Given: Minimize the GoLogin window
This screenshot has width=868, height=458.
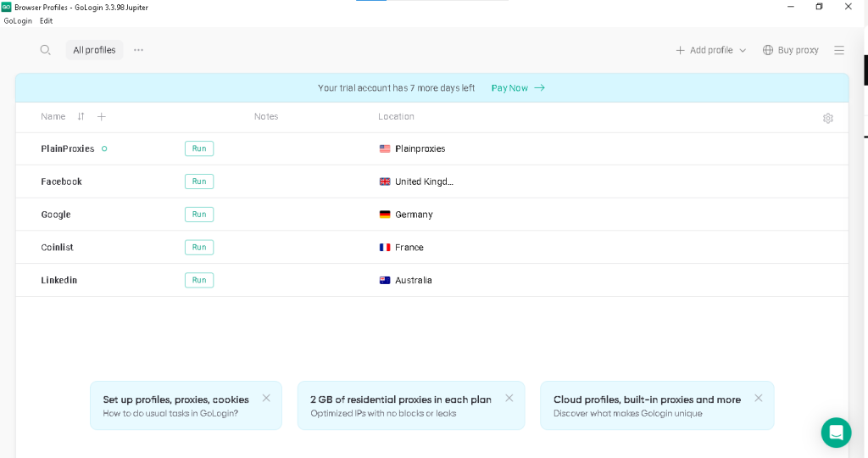Looking at the screenshot, I should 791,7.
